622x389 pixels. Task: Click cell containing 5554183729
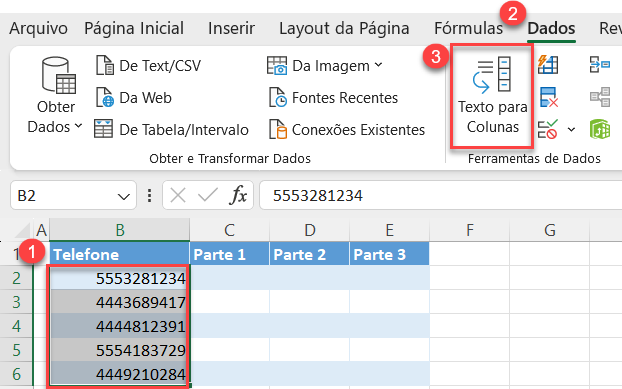point(120,350)
